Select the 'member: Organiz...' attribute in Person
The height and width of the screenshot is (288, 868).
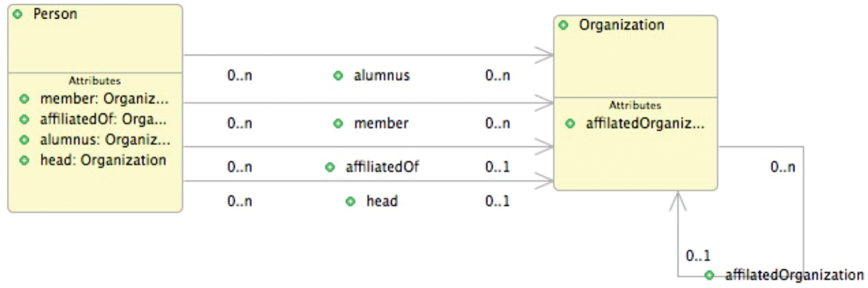click(x=104, y=99)
